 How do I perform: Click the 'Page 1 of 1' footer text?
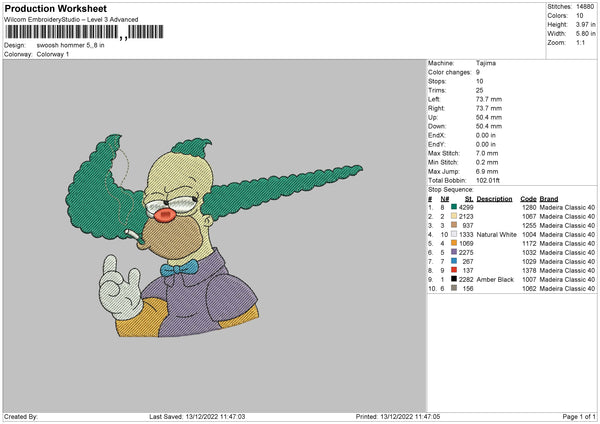coord(579,417)
